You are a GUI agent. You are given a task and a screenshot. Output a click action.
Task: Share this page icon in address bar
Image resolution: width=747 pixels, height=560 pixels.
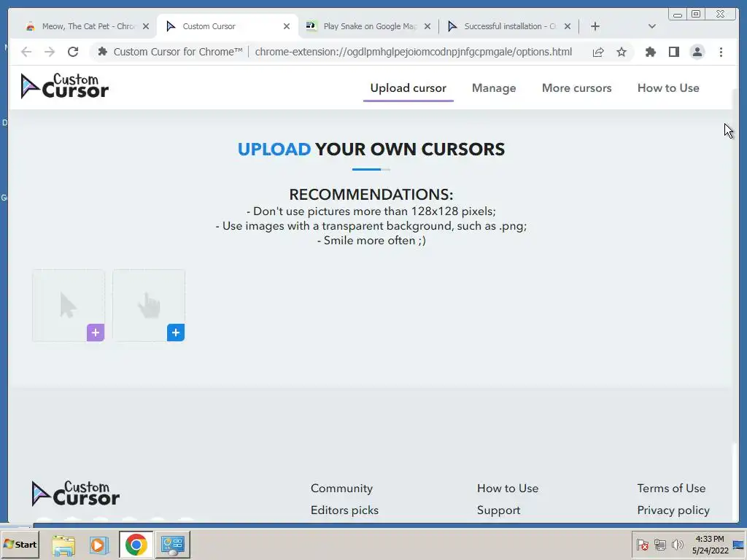point(598,52)
